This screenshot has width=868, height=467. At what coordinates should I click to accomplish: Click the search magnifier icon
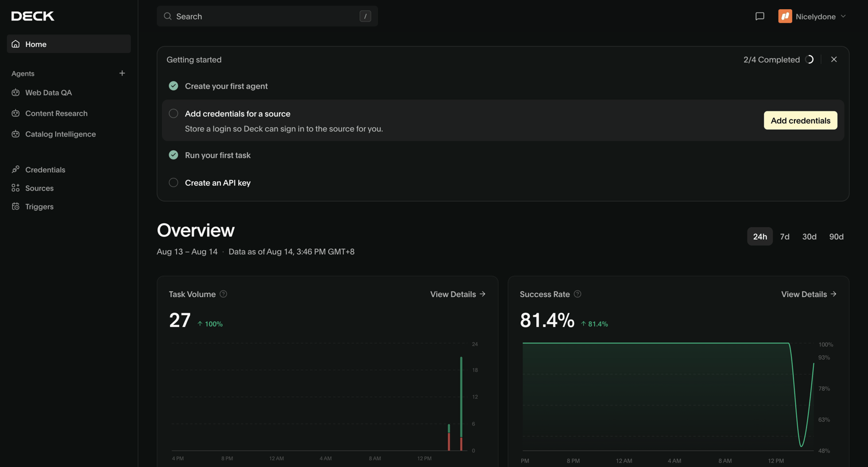point(168,17)
